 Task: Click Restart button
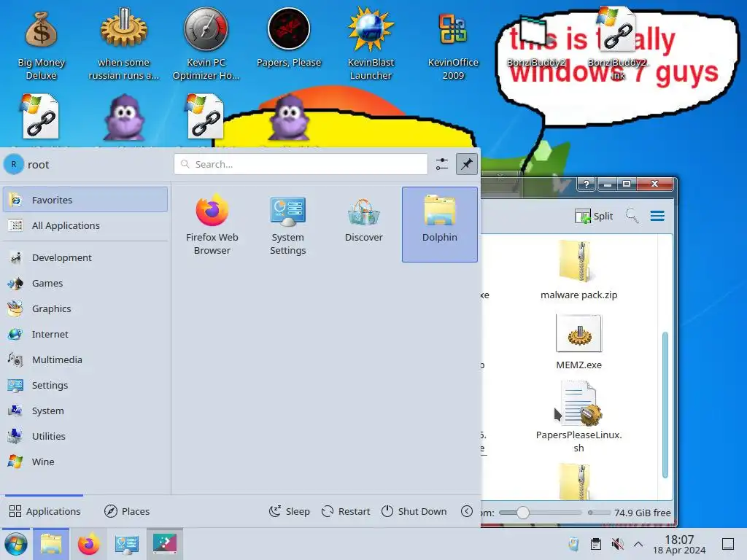pos(346,511)
